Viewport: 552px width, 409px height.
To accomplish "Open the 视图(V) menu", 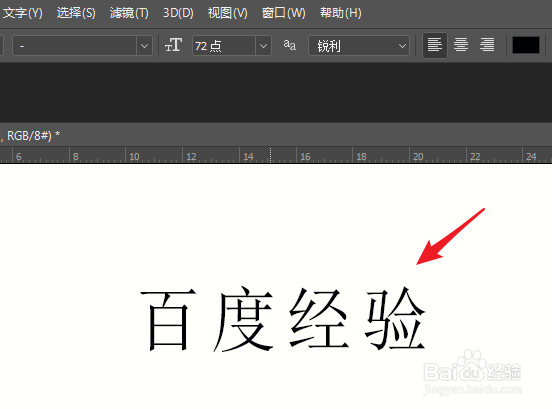I will (227, 13).
